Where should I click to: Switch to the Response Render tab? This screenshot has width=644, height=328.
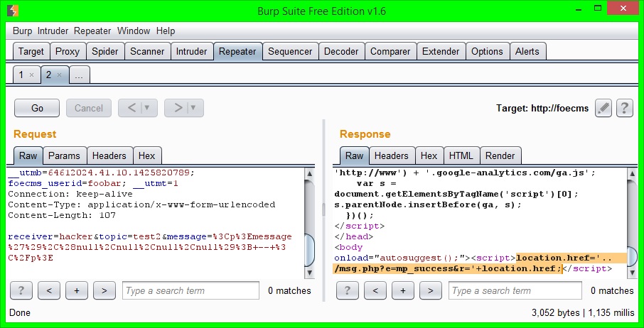500,155
